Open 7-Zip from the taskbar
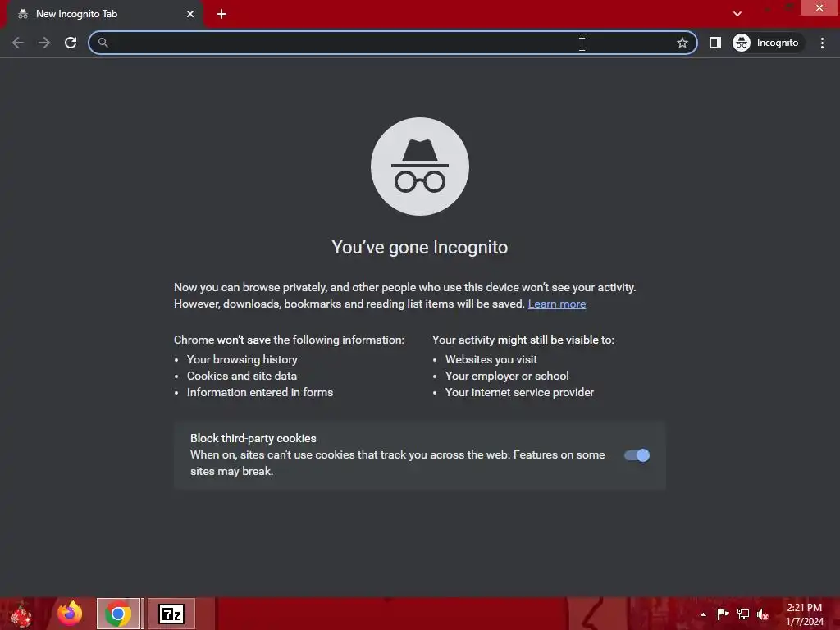 (171, 614)
